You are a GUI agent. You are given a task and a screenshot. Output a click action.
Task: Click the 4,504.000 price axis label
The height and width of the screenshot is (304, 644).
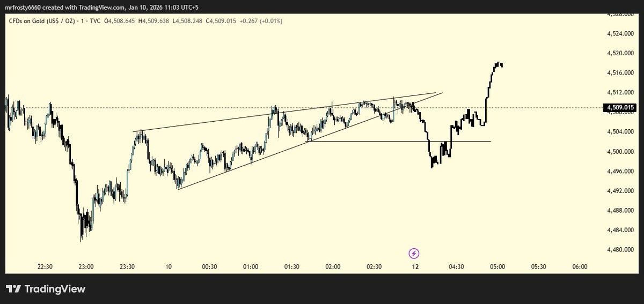tap(621, 132)
